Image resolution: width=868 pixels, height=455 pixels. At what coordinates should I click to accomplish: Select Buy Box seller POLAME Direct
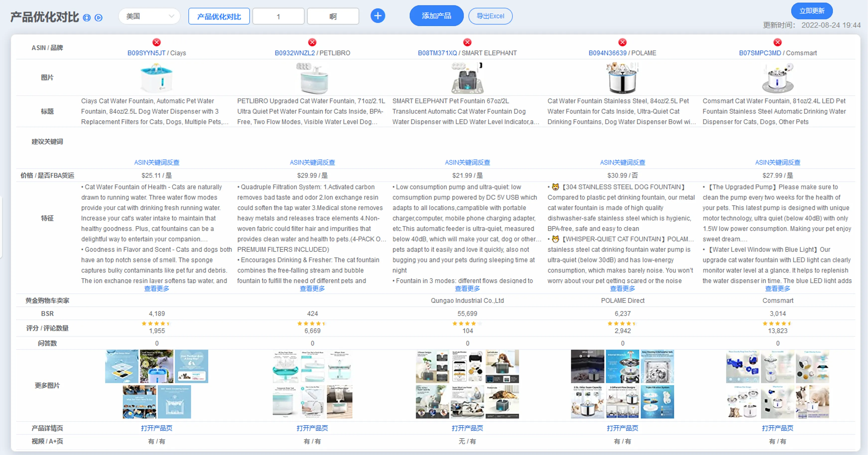coord(622,300)
